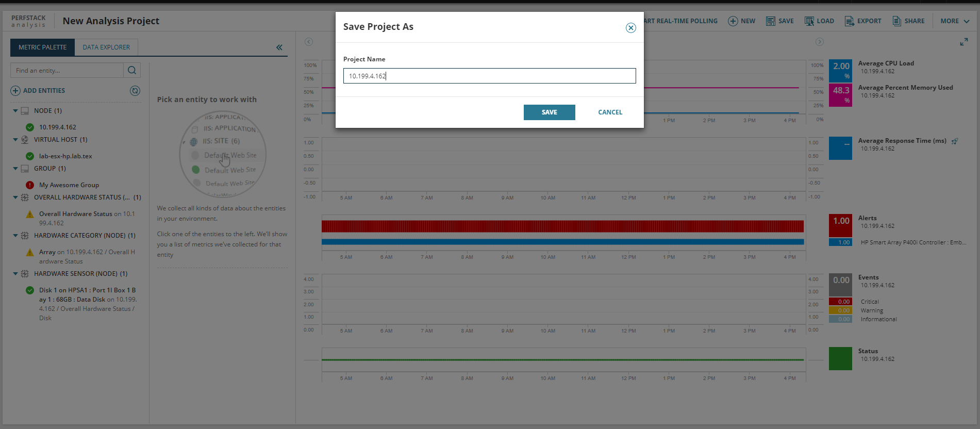Collapse the left panel with double chevron
This screenshot has width=980, height=429.
[279, 47]
